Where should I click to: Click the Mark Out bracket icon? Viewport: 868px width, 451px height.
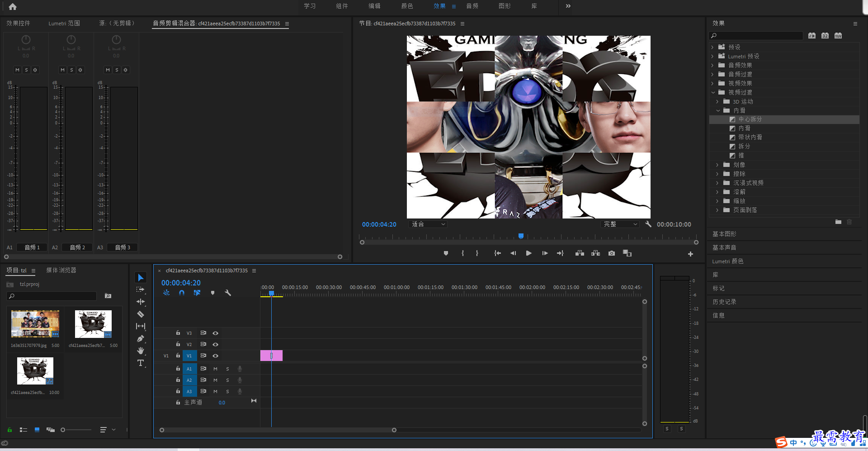pyautogui.click(x=477, y=253)
